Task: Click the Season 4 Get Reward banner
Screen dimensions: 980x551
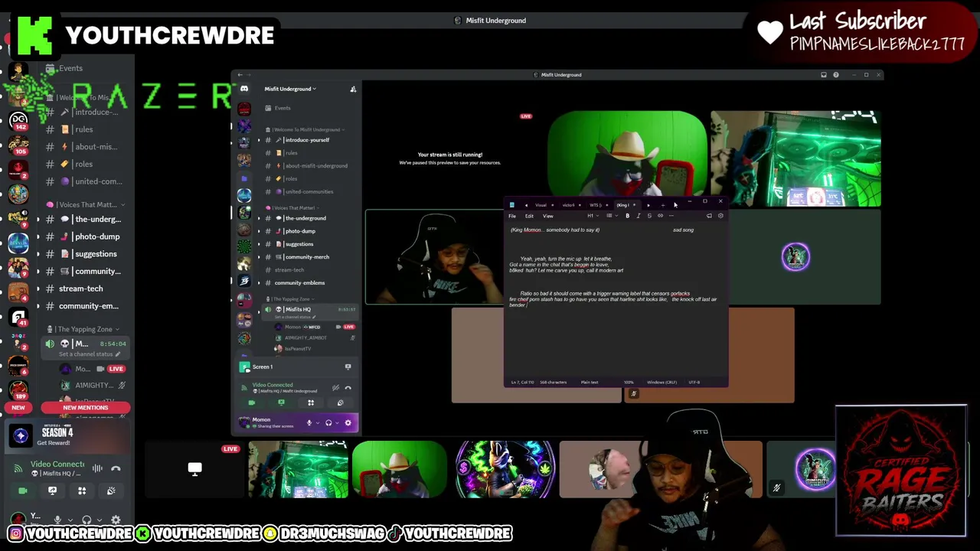Action: tap(67, 437)
